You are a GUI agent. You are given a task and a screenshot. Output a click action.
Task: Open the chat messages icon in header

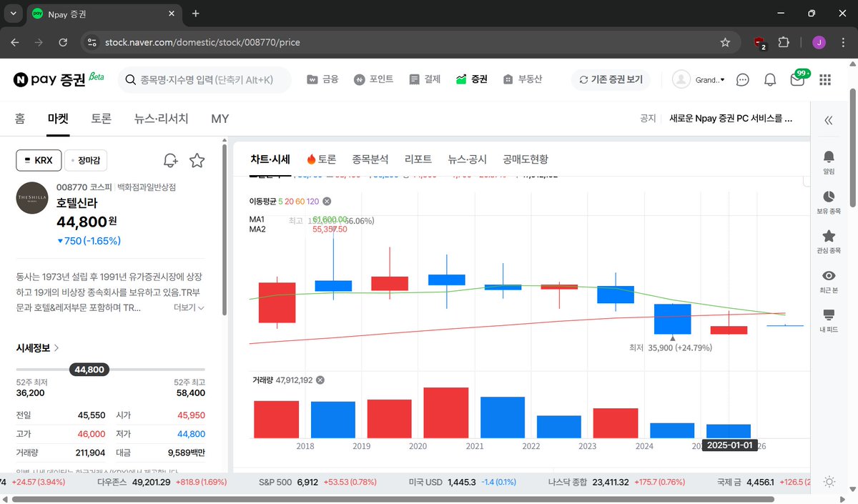(x=743, y=80)
